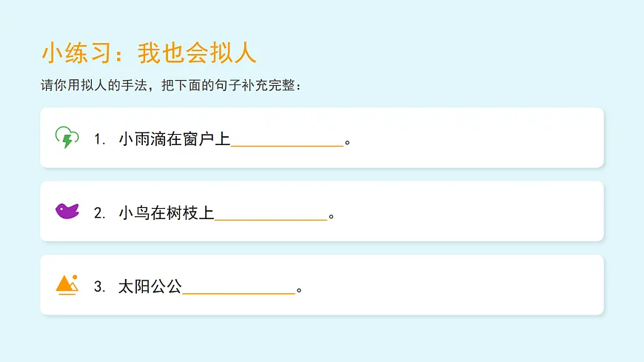
Task: Click the period ending the first sentence
Action: click(x=348, y=141)
